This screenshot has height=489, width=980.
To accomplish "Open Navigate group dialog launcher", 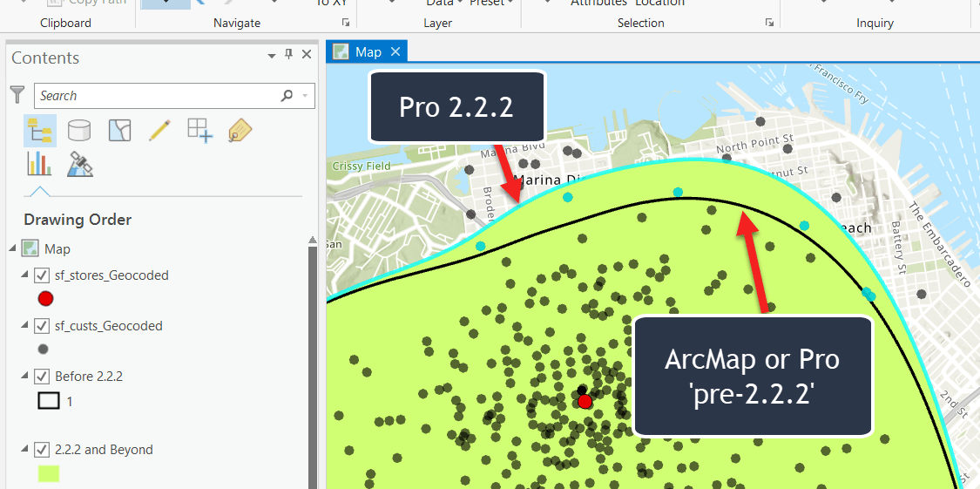I will (345, 23).
